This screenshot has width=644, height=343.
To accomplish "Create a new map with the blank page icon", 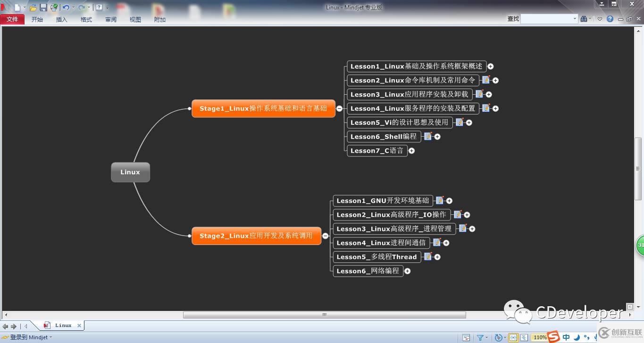I will [x=17, y=8].
